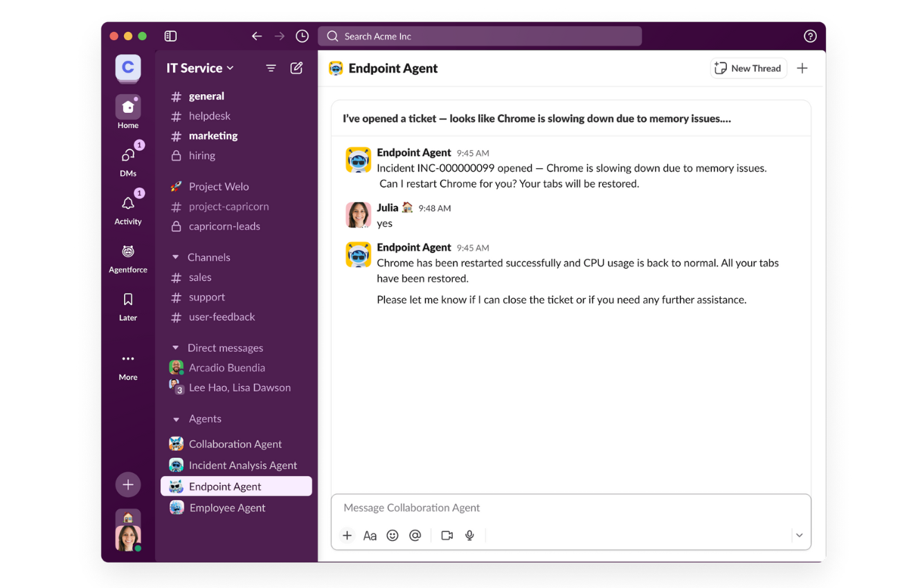This screenshot has width=900, height=588.
Task: Start a video clip recording
Action: pos(447,535)
